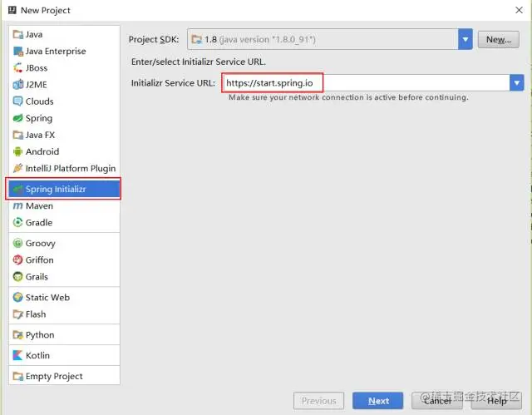
Task: Click the Maven m icon
Action: pyautogui.click(x=17, y=205)
